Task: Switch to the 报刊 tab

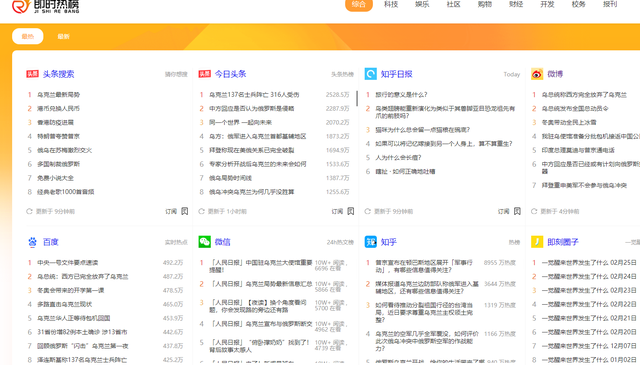Action: coord(610,4)
